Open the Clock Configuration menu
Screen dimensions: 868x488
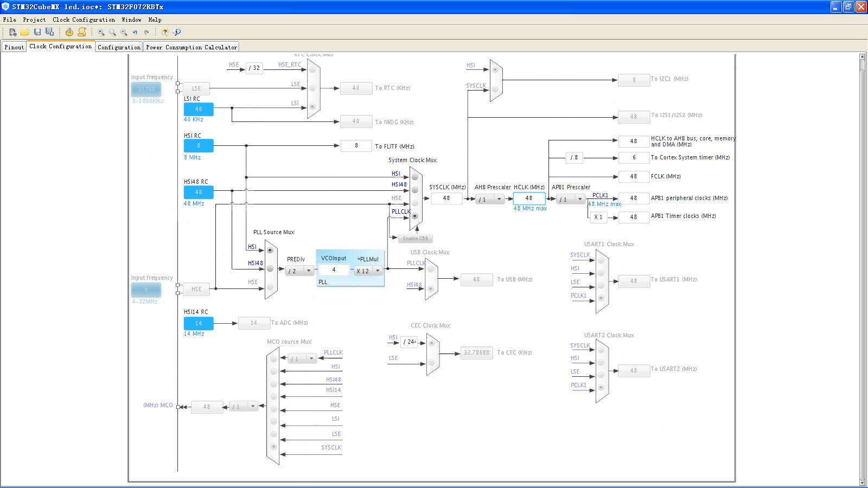[x=84, y=20]
